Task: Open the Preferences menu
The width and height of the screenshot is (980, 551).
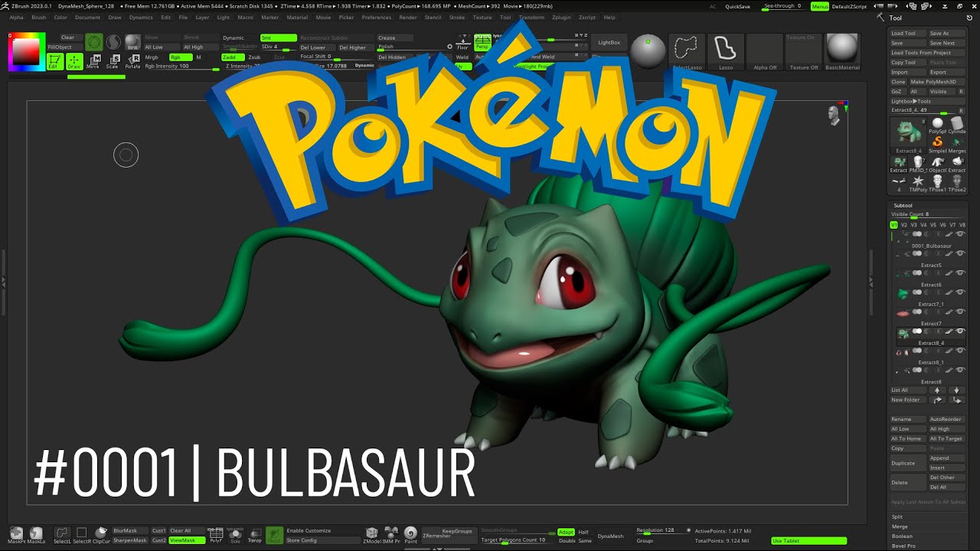Action: pyautogui.click(x=376, y=17)
